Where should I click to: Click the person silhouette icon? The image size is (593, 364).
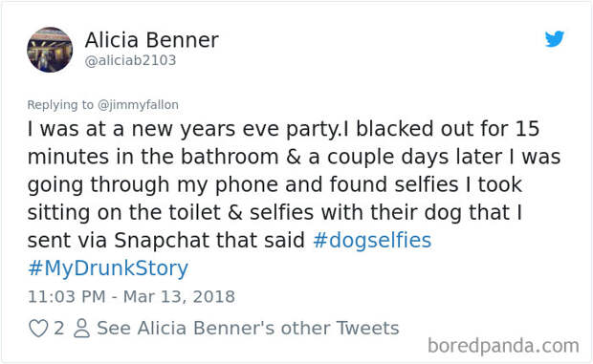coord(81,328)
